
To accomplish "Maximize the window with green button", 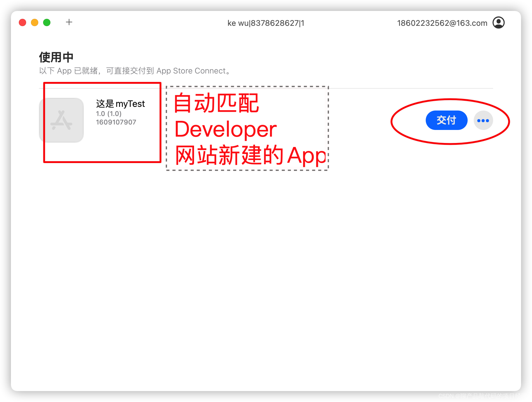I will tap(47, 22).
